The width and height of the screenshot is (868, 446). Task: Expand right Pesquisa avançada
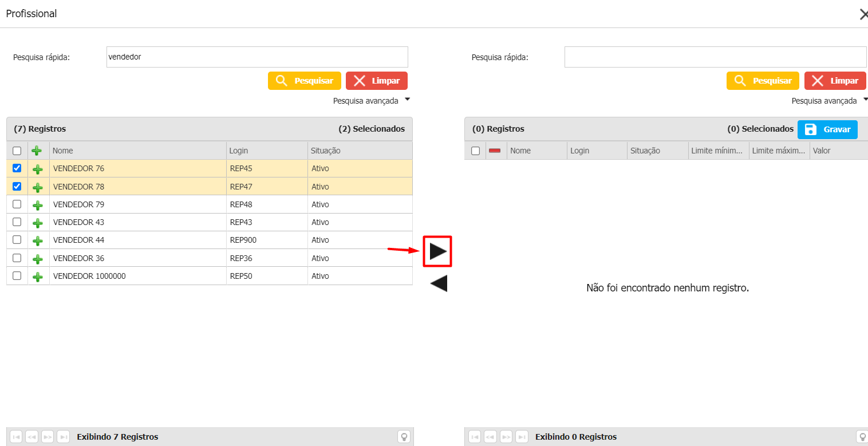[x=830, y=101]
